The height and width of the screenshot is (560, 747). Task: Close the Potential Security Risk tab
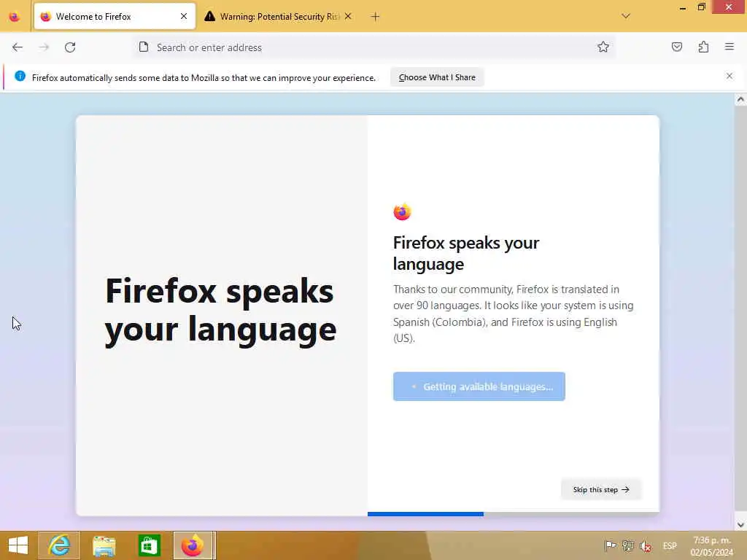point(348,17)
